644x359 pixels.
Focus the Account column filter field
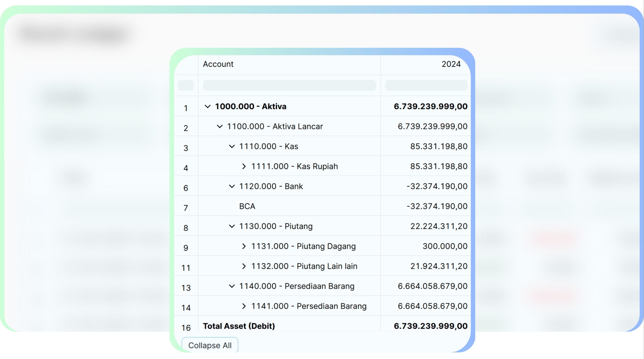tap(289, 85)
